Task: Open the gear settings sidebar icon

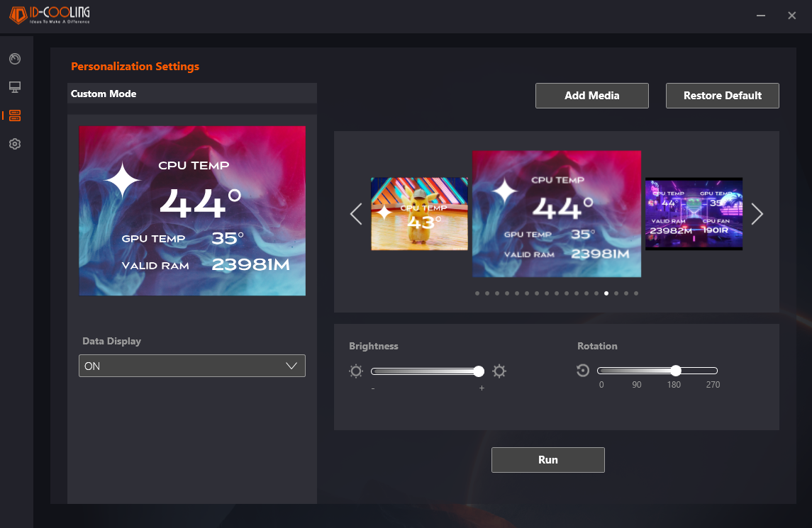Action: coord(15,144)
